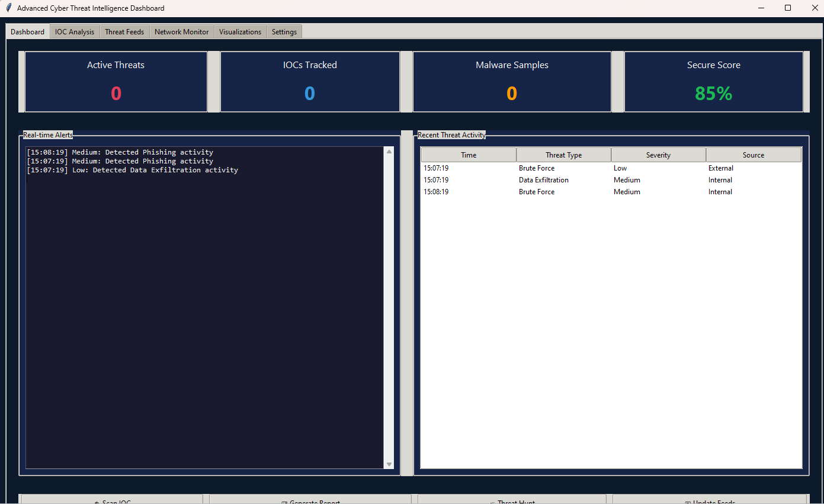Image resolution: width=824 pixels, height=504 pixels.
Task: Go to the Network Monitor tab
Action: pos(181,32)
